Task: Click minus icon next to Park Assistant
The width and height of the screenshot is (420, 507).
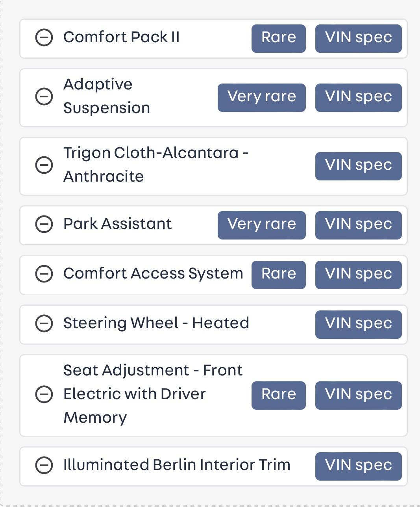Action: point(44,225)
